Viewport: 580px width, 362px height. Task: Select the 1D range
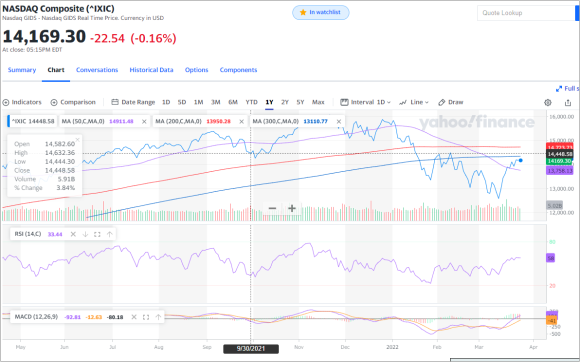tap(166, 102)
